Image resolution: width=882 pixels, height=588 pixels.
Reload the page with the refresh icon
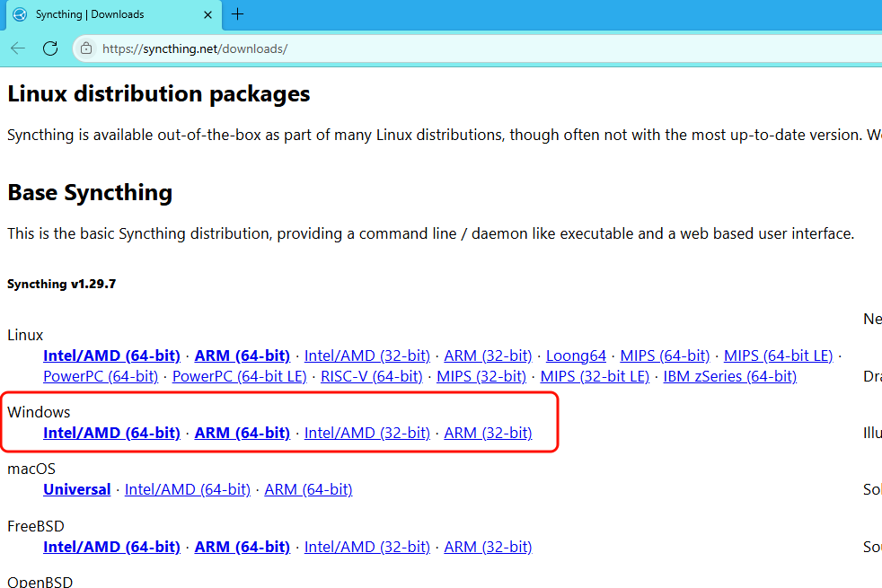(x=50, y=48)
